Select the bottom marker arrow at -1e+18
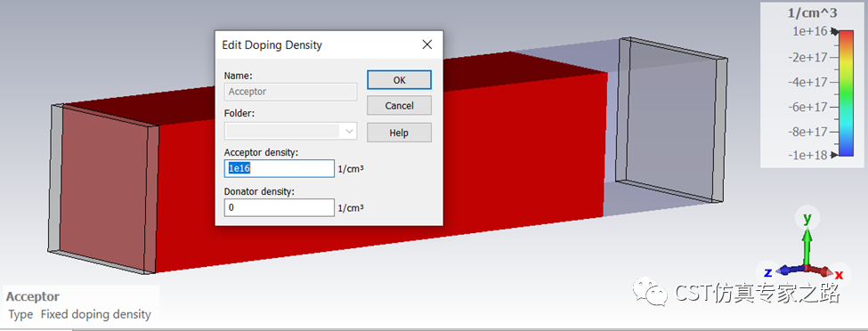This screenshot has height=331, width=868. point(834,156)
